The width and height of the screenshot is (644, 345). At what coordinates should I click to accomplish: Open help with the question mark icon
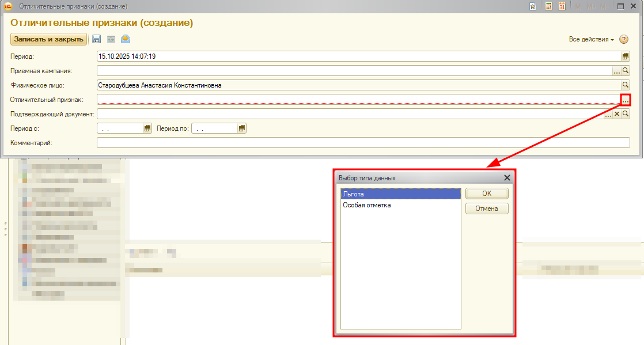[623, 39]
